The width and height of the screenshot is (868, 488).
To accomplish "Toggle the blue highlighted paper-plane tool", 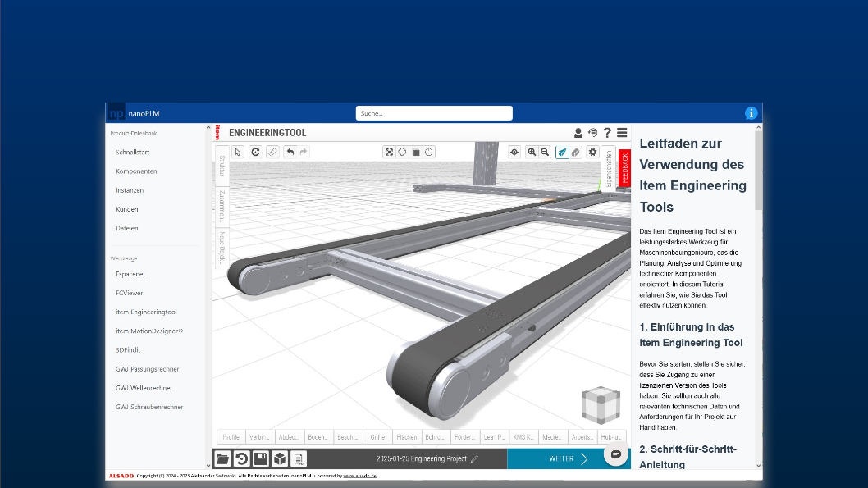I will 562,153.
